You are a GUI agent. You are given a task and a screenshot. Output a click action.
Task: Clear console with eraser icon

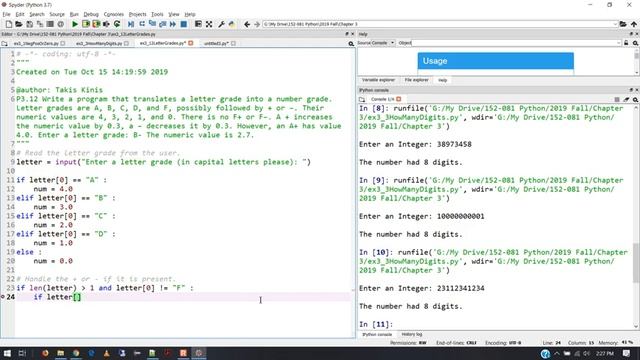pyautogui.click(x=626, y=99)
